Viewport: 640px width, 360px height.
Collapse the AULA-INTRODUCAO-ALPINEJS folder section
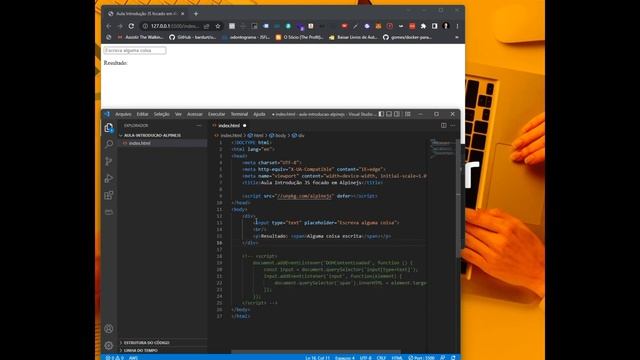point(152,135)
